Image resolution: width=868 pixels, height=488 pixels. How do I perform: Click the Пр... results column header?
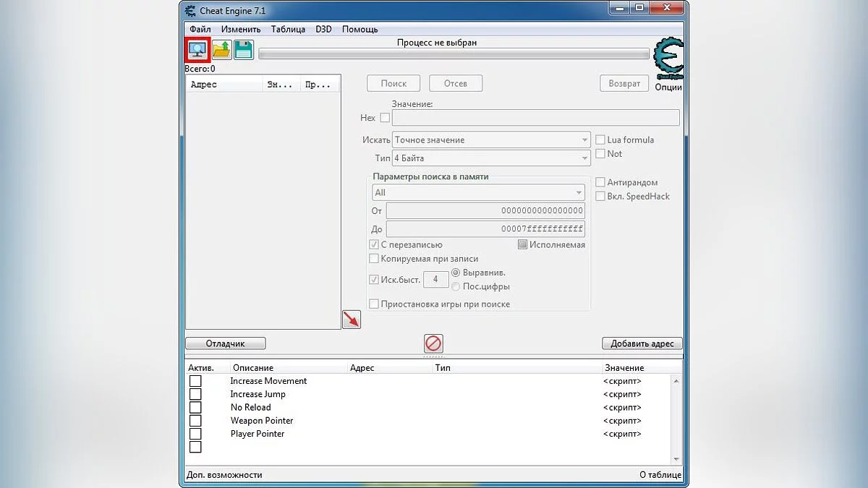point(320,85)
